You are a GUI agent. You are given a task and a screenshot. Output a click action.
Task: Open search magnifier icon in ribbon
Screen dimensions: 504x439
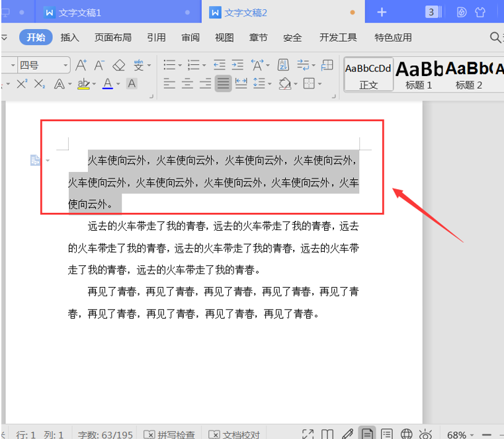tap(495, 38)
